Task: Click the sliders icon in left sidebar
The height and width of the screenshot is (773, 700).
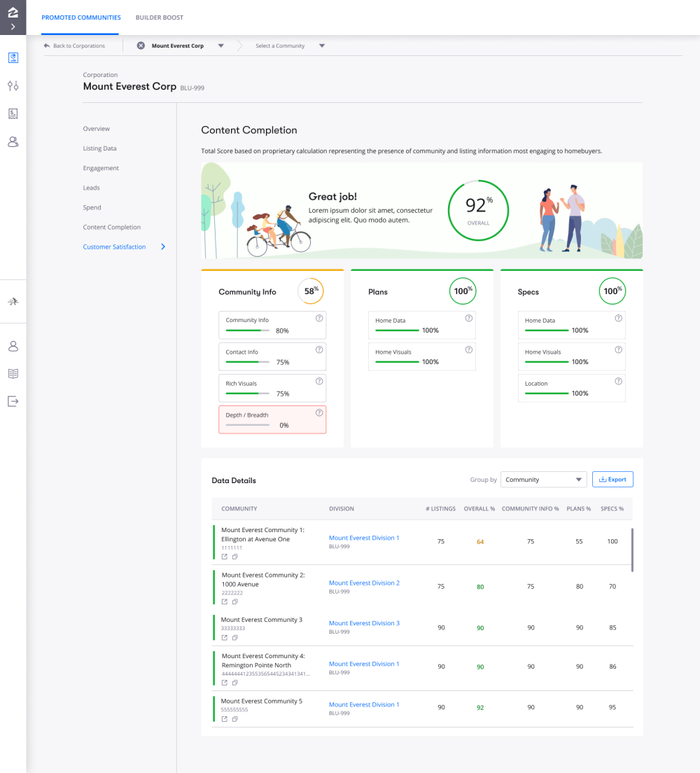Action: (13, 85)
